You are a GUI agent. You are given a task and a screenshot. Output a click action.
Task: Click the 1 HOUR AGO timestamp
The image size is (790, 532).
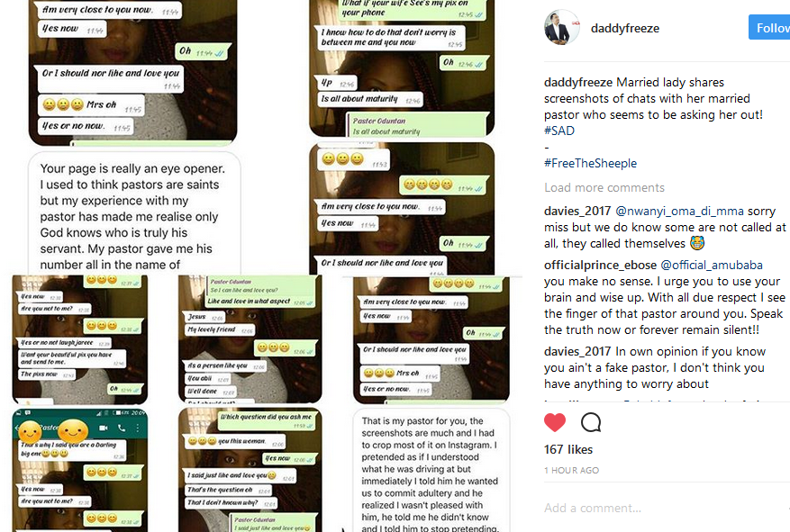(x=571, y=470)
